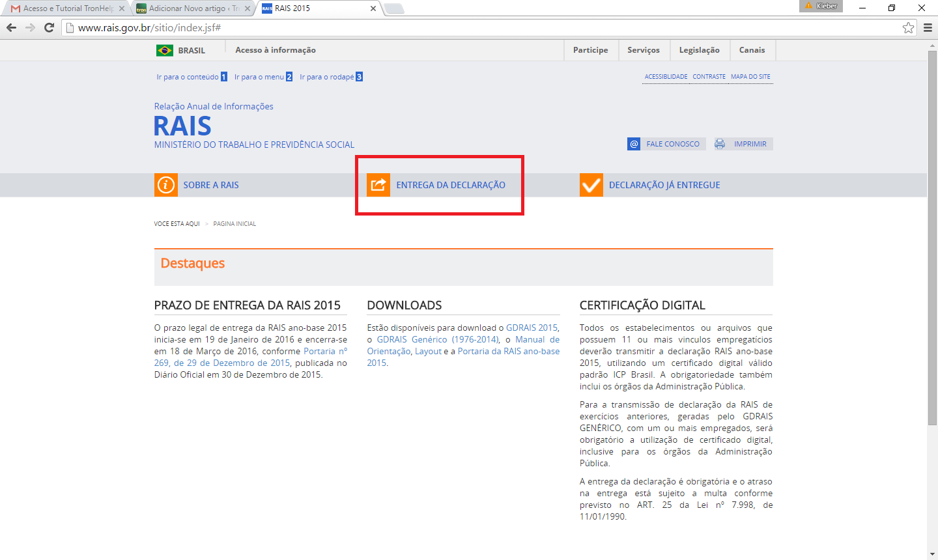Click the orange checkmark icon for Declaração já Entregue

point(591,185)
